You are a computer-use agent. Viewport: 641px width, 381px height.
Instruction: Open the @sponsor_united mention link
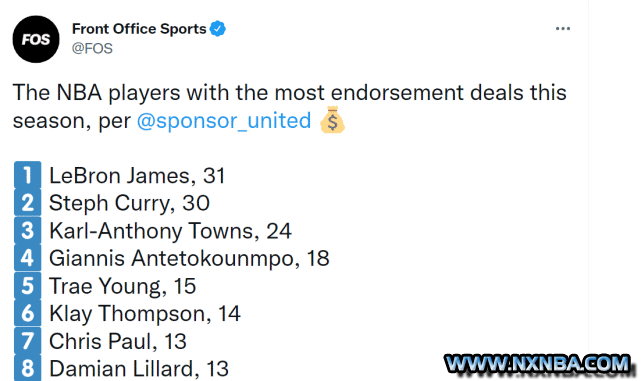224,121
